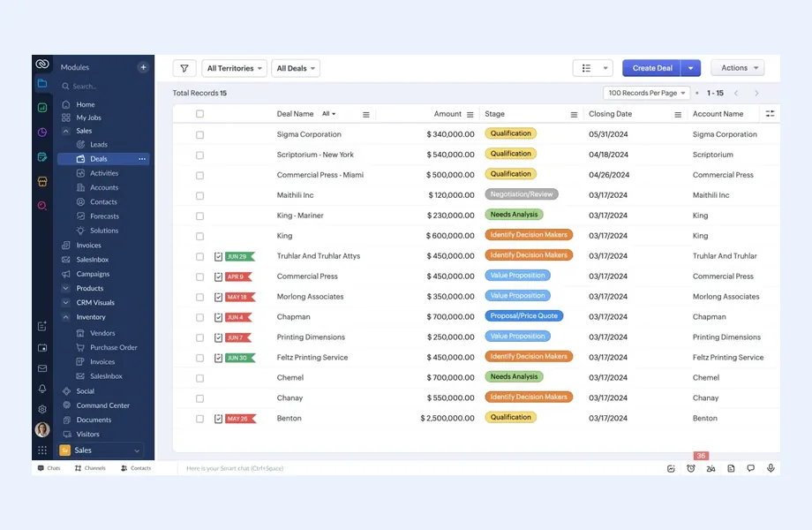
Task: Toggle the select-all checkbox in header
Action: (199, 114)
